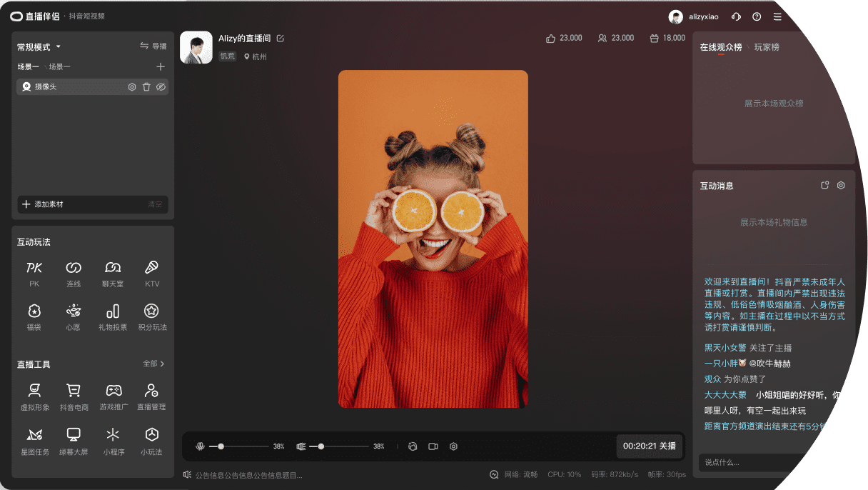Image resolution: width=868 pixels, height=490 pixels.
Task: Launch 礼物投票 gift voting
Action: [113, 312]
